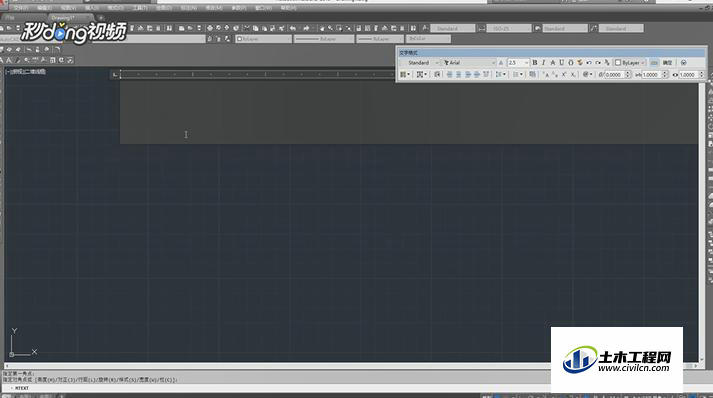Viewport: 713px width, 398px height.
Task: Open ByLayer linetype control dropdown
Action: pos(324,39)
